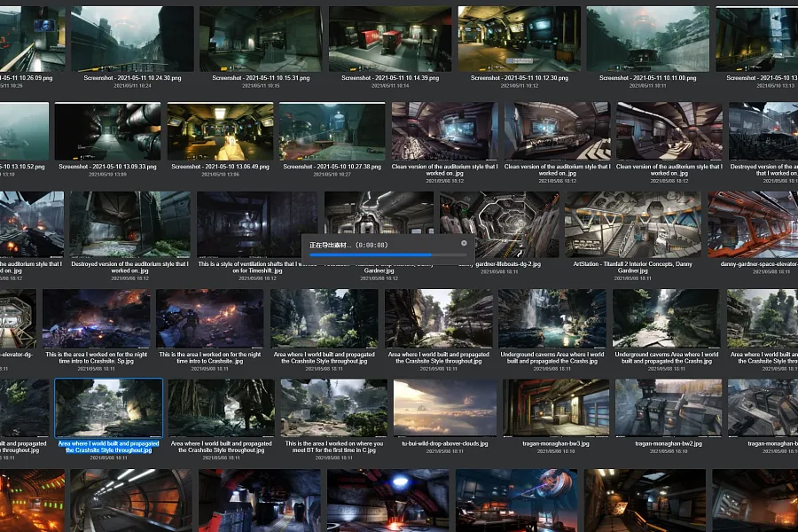
Task: Select Screenshot 2021-05-10 10.27.38 thumbnail
Action: (x=332, y=131)
